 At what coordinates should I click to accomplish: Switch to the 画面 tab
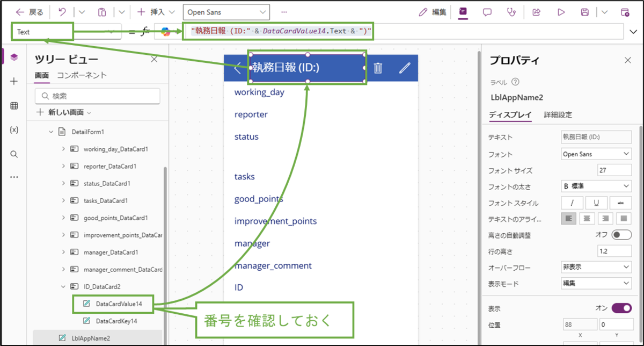pos(42,76)
